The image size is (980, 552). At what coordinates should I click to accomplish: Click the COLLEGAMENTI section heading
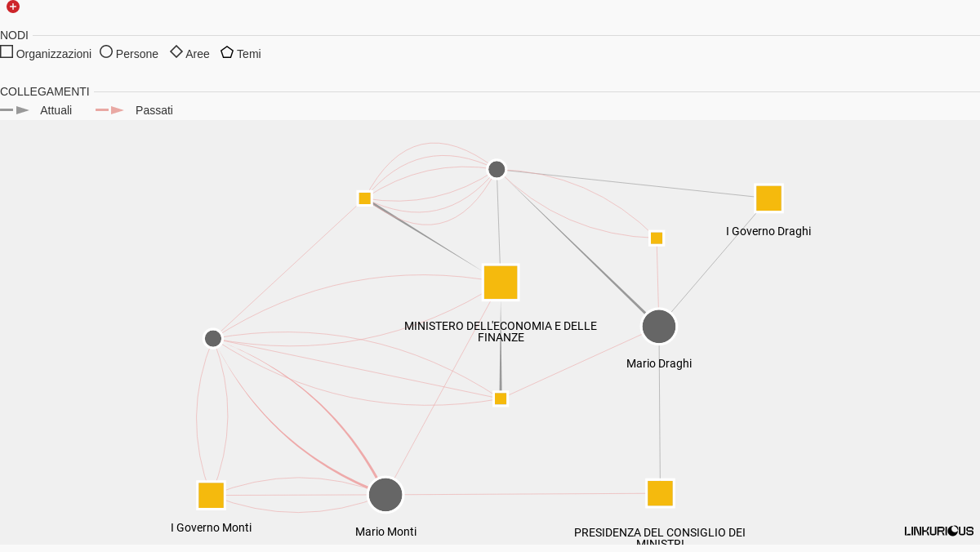(x=45, y=91)
